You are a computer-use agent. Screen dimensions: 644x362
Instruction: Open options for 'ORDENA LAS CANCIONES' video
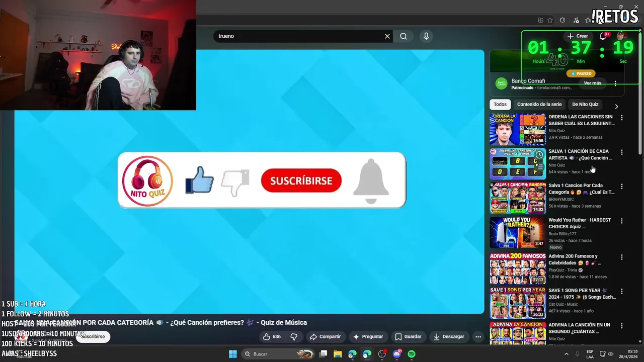[x=622, y=118]
